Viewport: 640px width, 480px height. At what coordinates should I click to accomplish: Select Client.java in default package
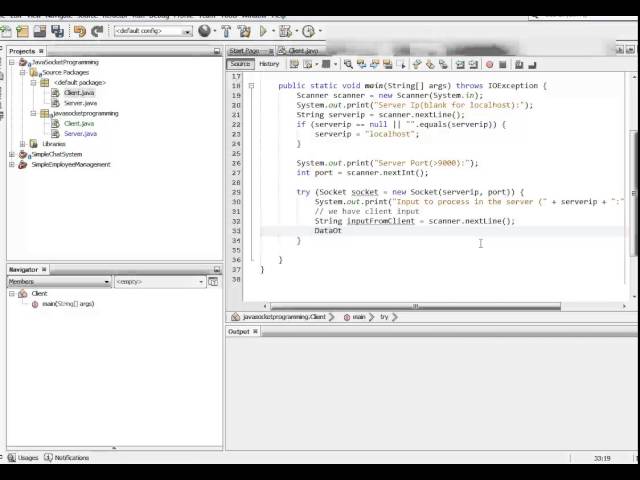point(79,93)
